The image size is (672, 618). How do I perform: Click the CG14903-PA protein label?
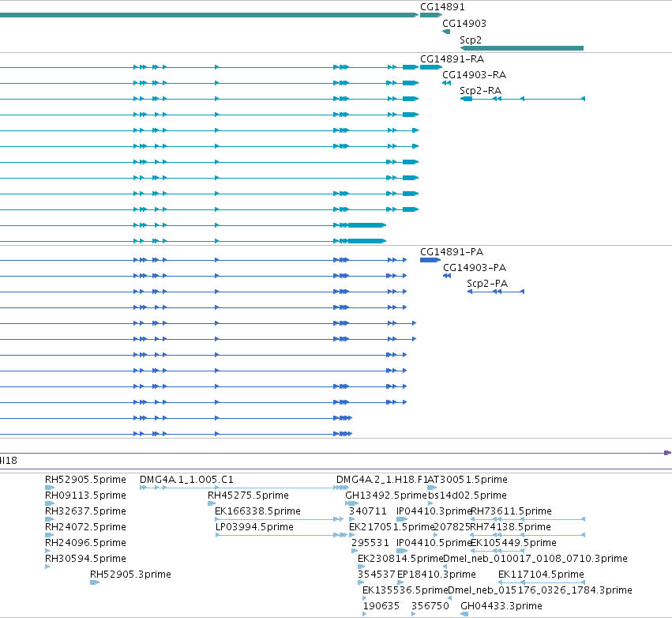[475, 268]
